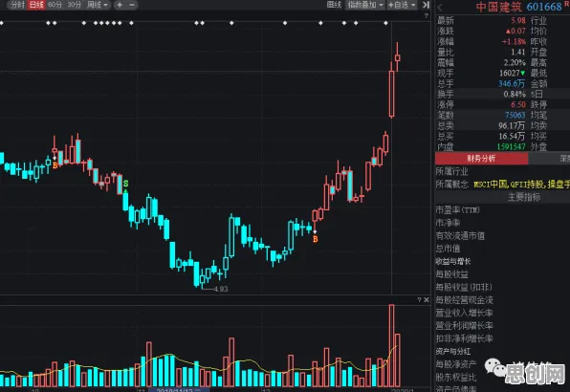Click the main chart help question mark
The width and height of the screenshot is (570, 392).
426,16
